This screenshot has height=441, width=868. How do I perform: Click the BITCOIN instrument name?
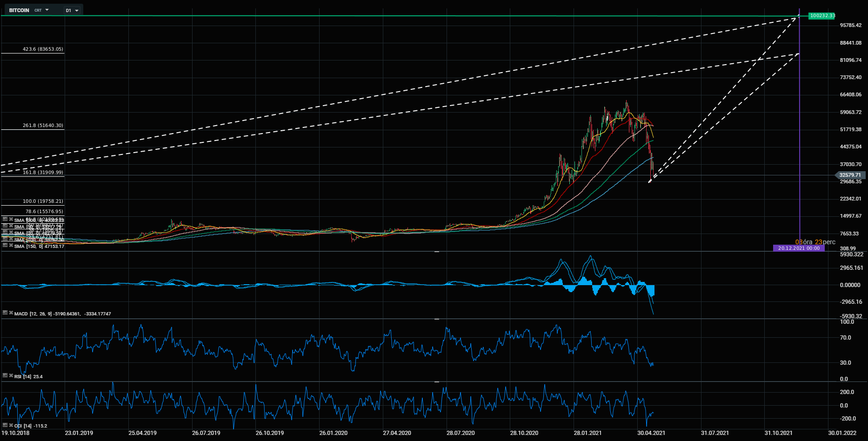pyautogui.click(x=19, y=10)
